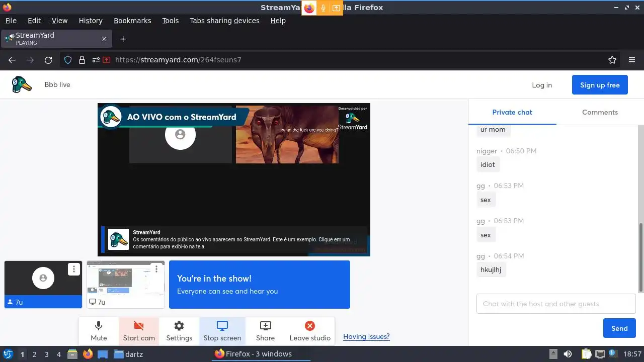Open the File menu
644x362 pixels.
pos(11,21)
